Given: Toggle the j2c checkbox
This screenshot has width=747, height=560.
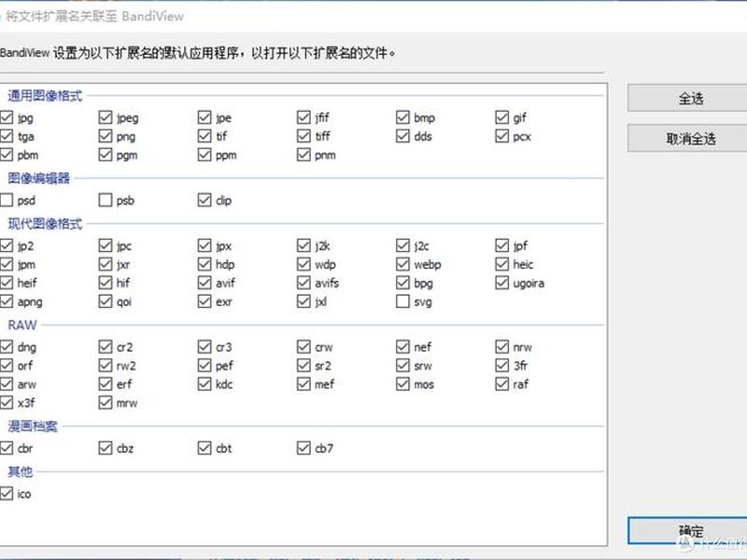Looking at the screenshot, I should tap(402, 245).
